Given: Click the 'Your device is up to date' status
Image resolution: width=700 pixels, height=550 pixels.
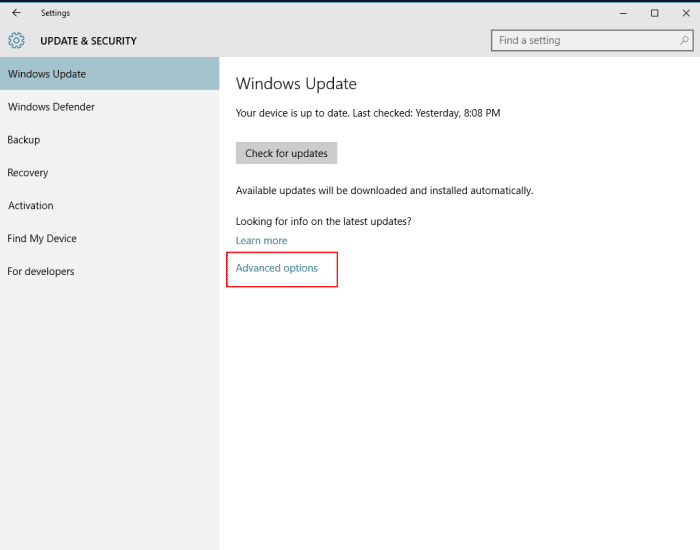Looking at the screenshot, I should pyautogui.click(x=368, y=113).
